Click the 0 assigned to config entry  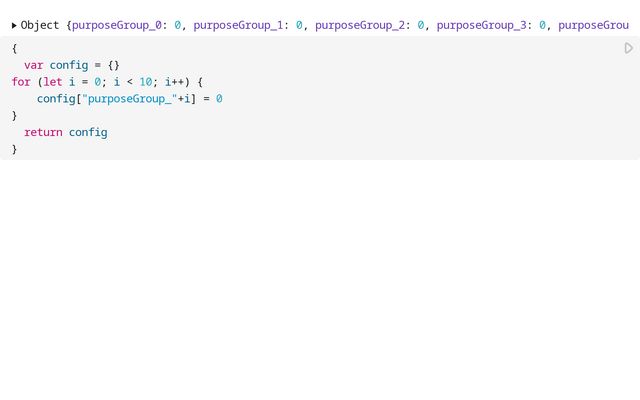219,99
